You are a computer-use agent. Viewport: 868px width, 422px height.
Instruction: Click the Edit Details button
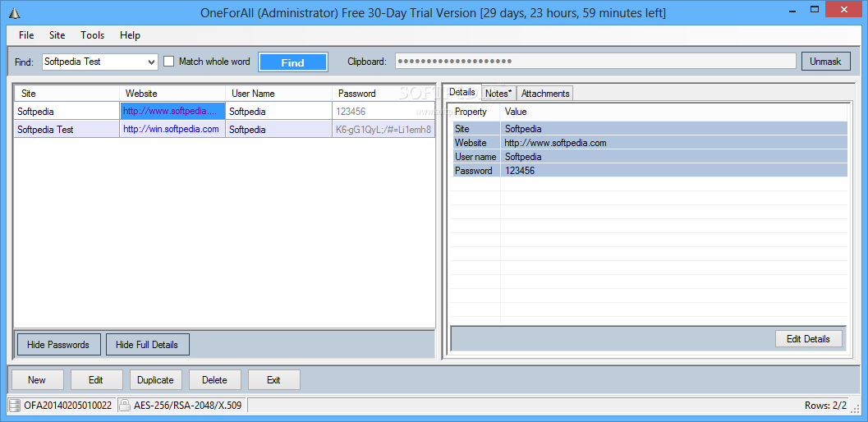808,339
